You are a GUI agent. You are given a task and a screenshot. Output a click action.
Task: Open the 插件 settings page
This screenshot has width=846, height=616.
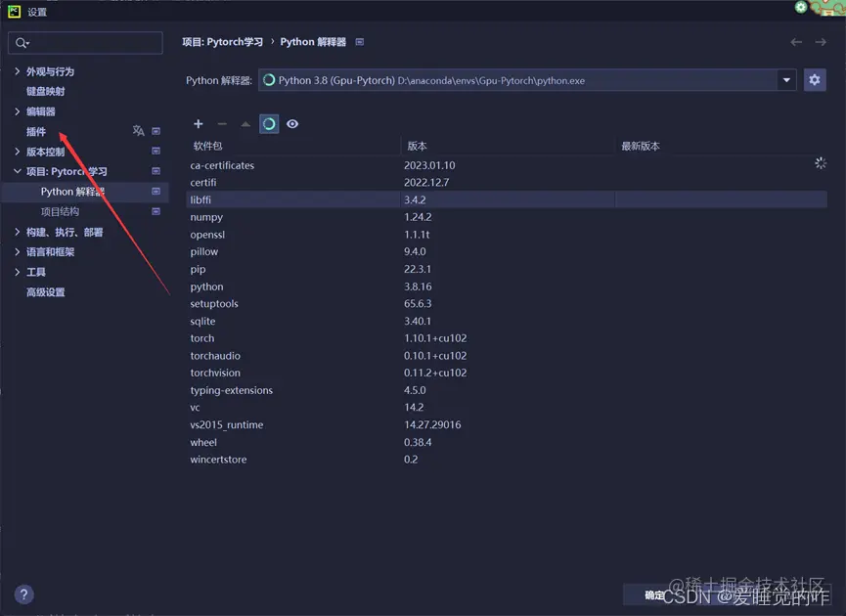pos(36,131)
